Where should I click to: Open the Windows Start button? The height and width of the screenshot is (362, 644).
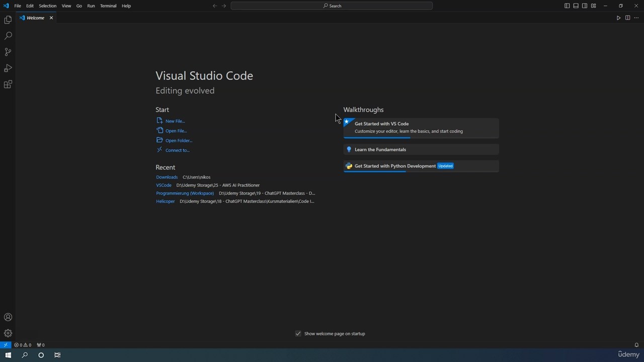[x=8, y=355]
